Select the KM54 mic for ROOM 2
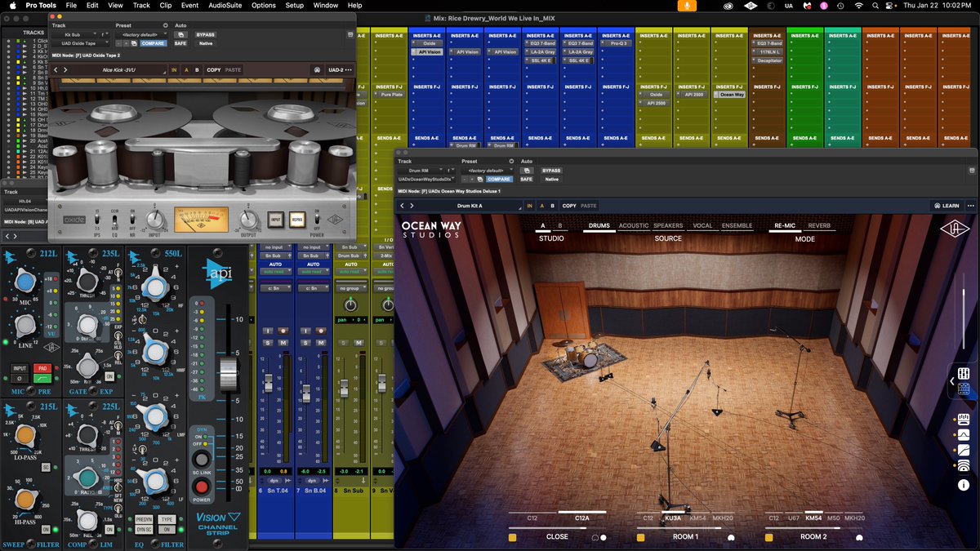This screenshot has width=980, height=551. tap(813, 518)
